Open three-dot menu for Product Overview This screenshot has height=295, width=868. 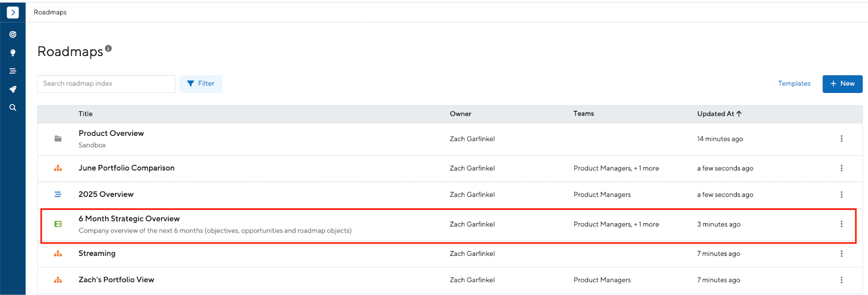tap(841, 139)
